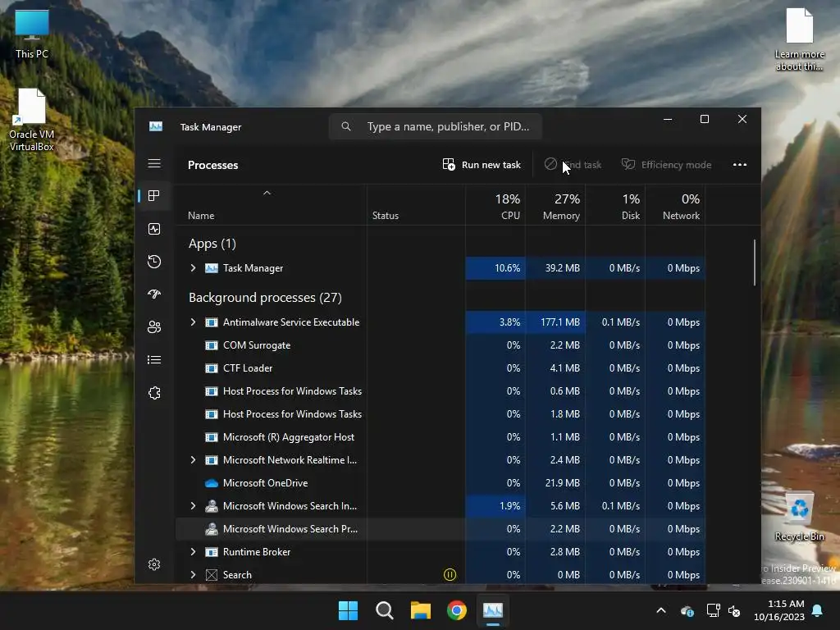Sort by the Status column header
The image size is (840, 630).
click(416, 205)
